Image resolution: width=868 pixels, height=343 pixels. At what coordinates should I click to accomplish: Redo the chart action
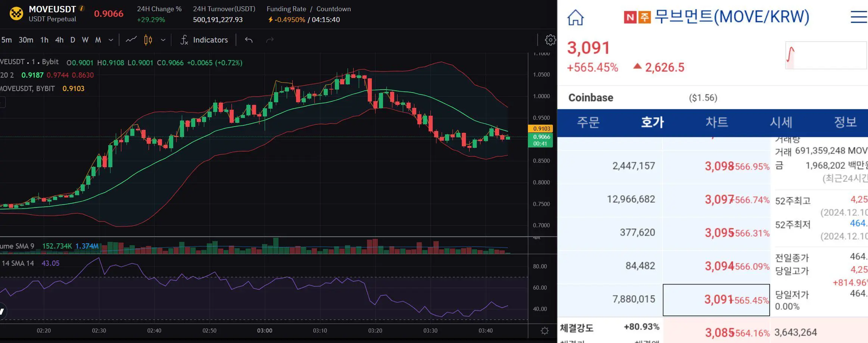pyautogui.click(x=270, y=40)
